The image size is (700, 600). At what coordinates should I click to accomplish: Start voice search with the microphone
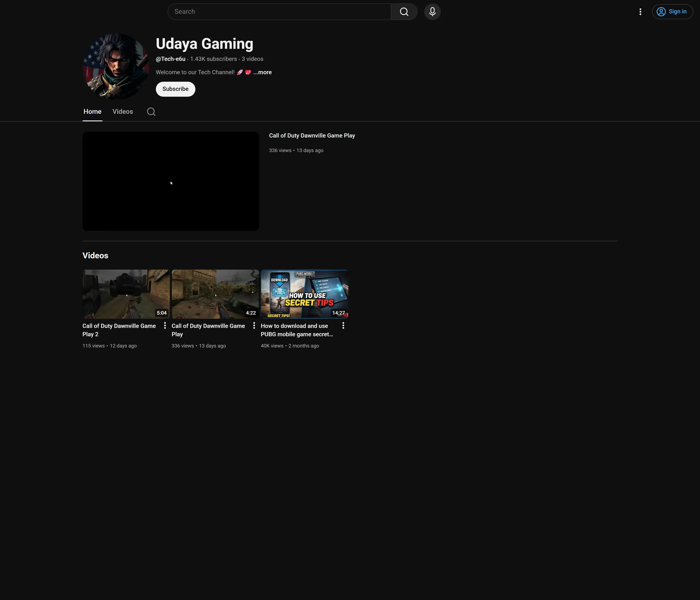[432, 12]
